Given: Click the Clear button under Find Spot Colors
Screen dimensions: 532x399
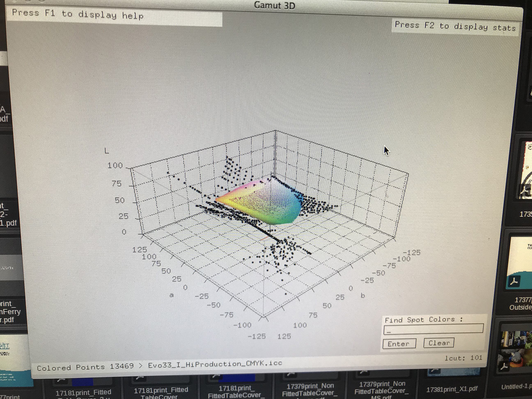Looking at the screenshot, I should (439, 343).
